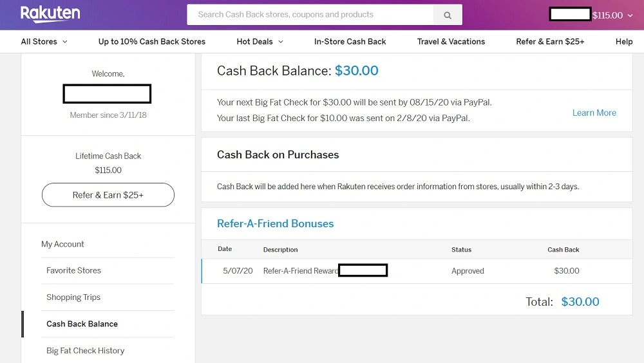Open Refer & Earn $25+ in nav bar

[550, 41]
